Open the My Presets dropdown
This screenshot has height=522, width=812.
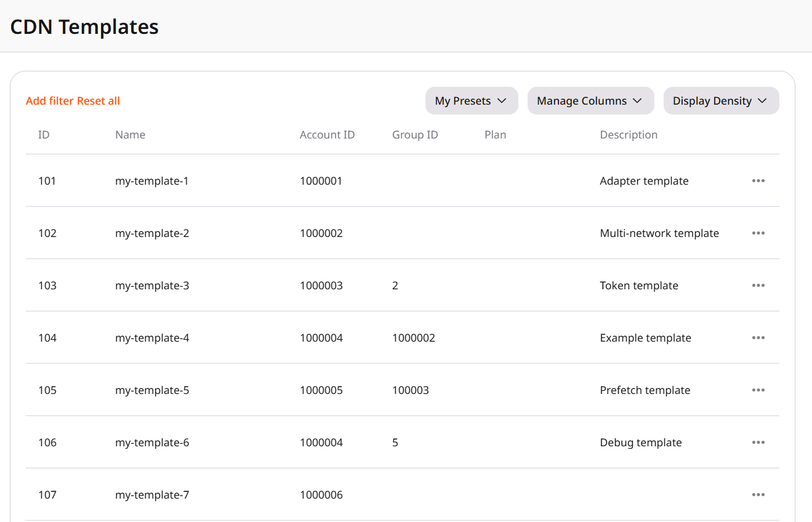472,101
